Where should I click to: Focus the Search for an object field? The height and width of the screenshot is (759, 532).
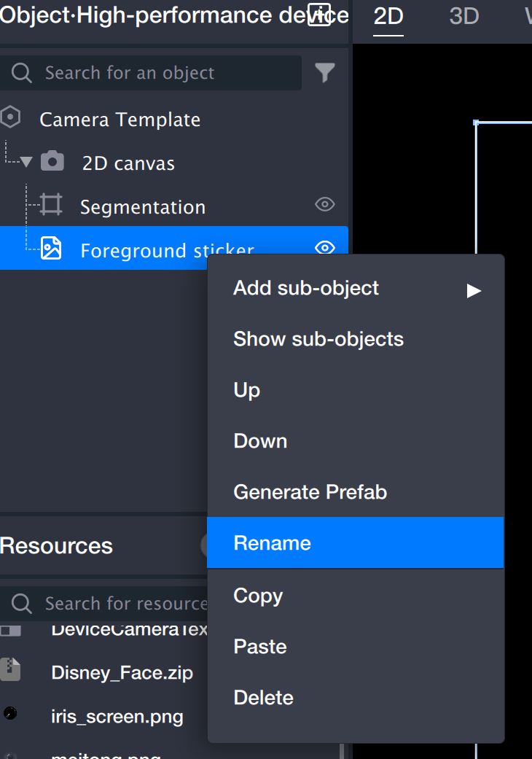(160, 73)
